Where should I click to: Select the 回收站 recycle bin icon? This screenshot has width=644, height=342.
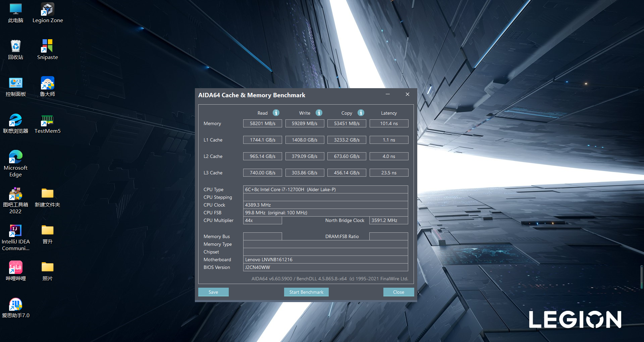pyautogui.click(x=15, y=50)
